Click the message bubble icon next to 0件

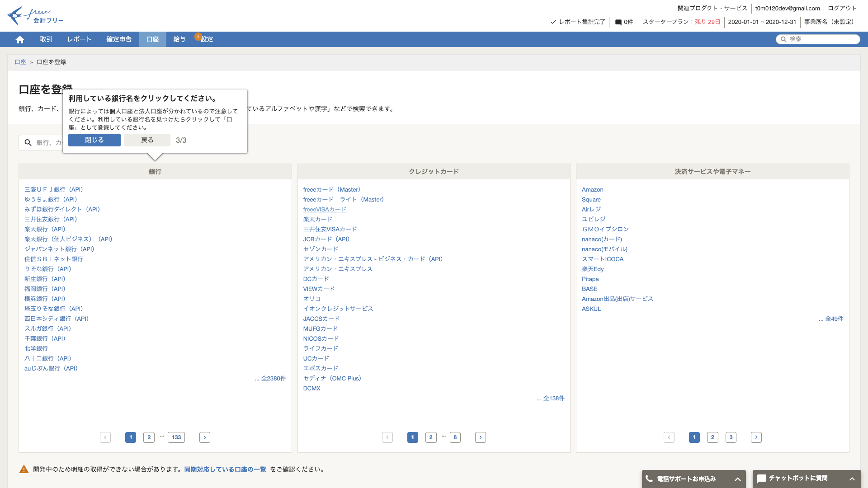coord(618,22)
